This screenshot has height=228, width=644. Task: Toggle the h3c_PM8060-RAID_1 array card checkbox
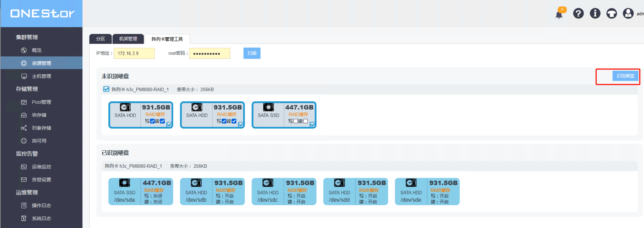[106, 89]
